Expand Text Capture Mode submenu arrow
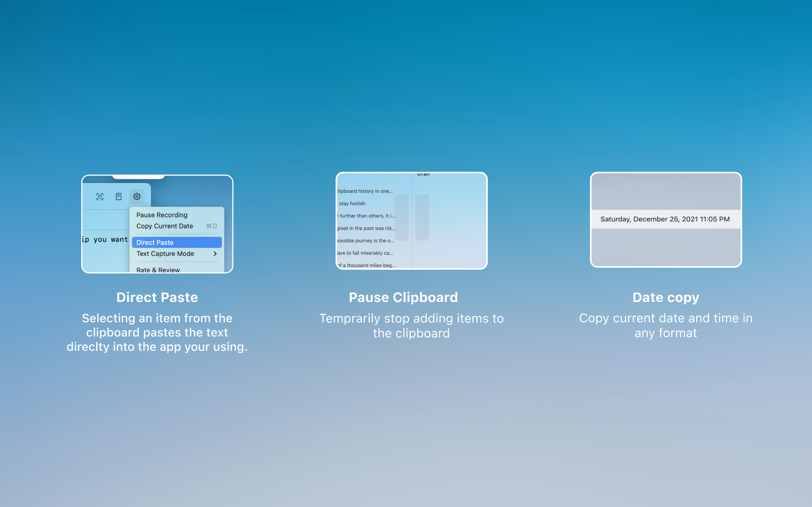Screen dimensions: 812x507 pyautogui.click(x=215, y=254)
